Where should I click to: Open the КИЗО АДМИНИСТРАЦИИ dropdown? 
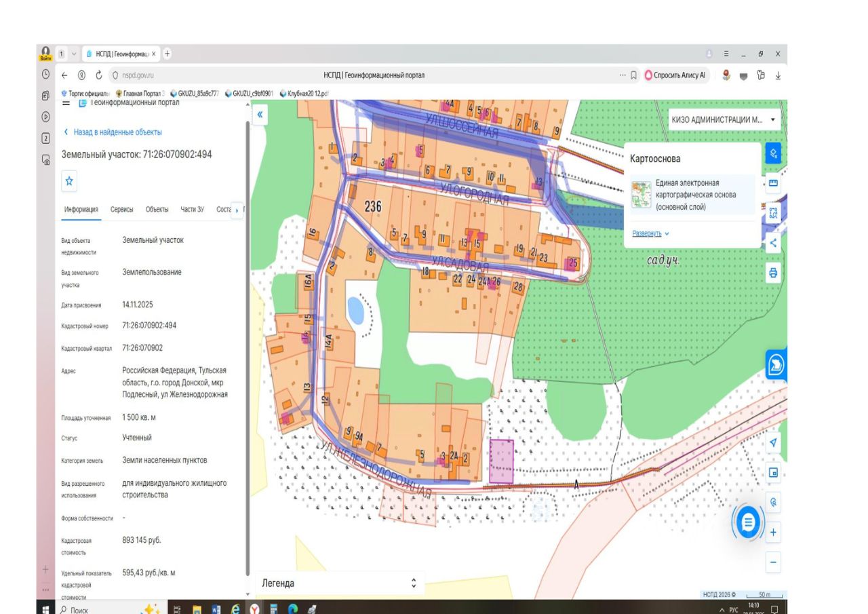[x=724, y=119]
